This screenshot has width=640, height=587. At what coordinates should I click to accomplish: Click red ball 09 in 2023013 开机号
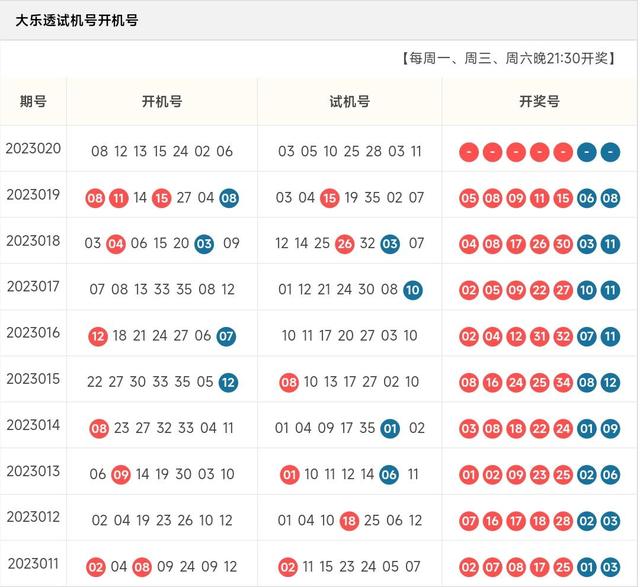coord(121,475)
